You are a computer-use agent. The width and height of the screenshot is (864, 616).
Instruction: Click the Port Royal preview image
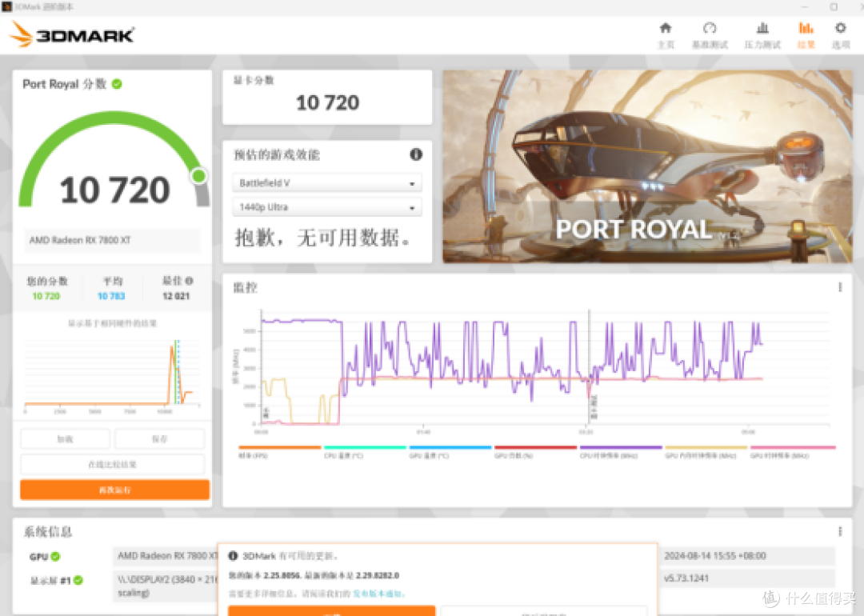tap(647, 166)
